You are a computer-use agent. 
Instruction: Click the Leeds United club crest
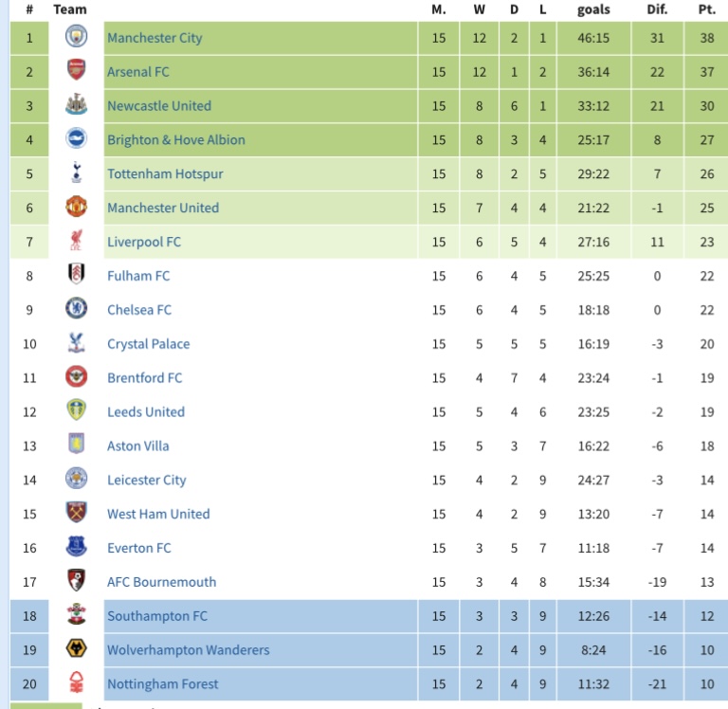[76, 411]
